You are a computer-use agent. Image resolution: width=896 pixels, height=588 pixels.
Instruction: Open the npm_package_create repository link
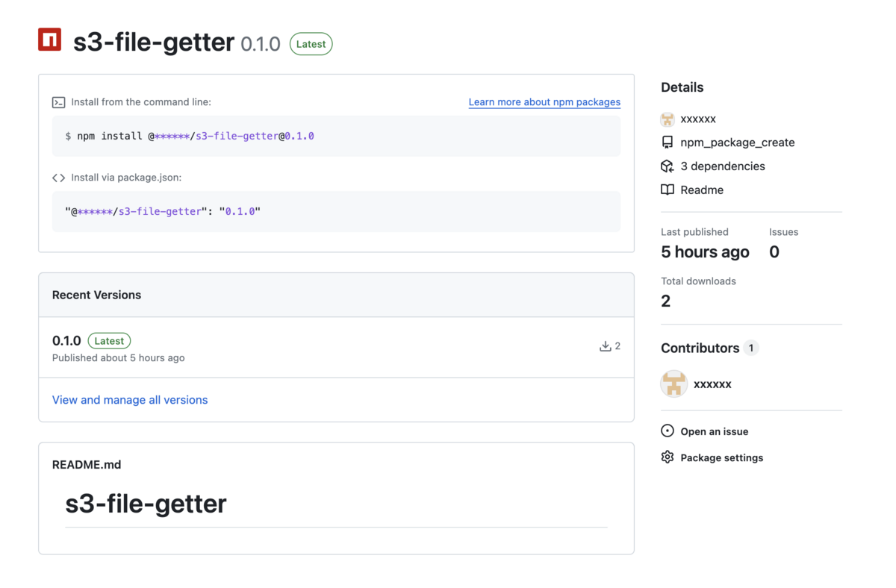[x=737, y=143]
